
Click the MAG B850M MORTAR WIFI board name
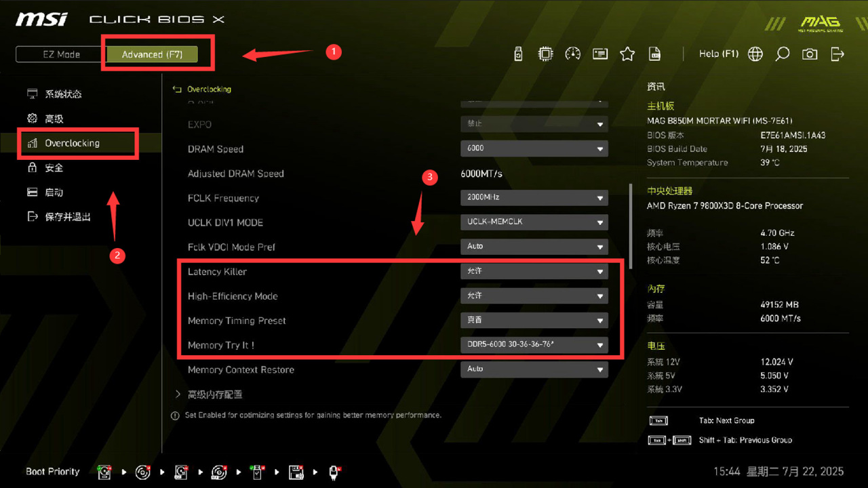click(719, 121)
